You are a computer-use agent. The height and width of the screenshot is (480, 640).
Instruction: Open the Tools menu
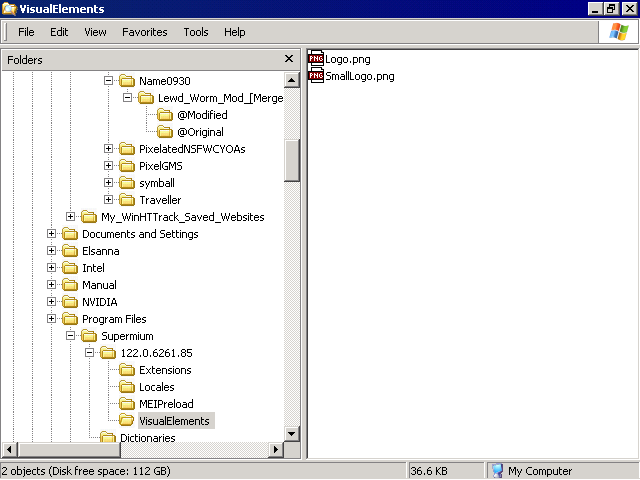pos(196,32)
